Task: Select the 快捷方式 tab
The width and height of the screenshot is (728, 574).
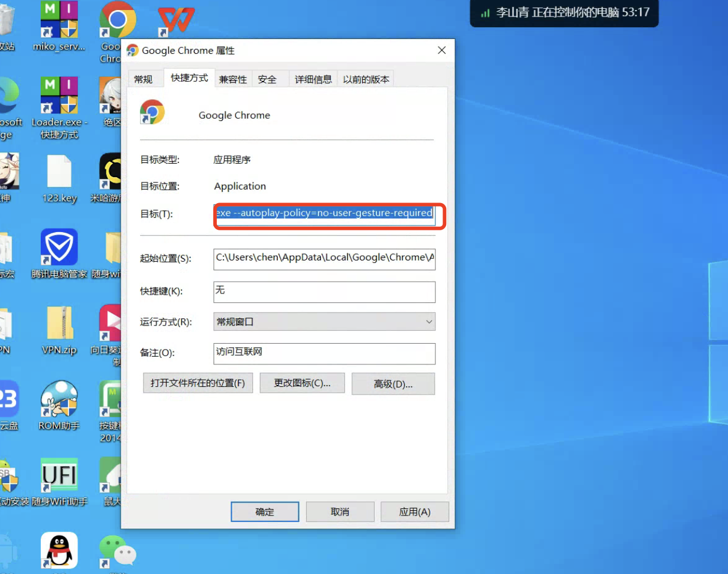Action: [190, 78]
